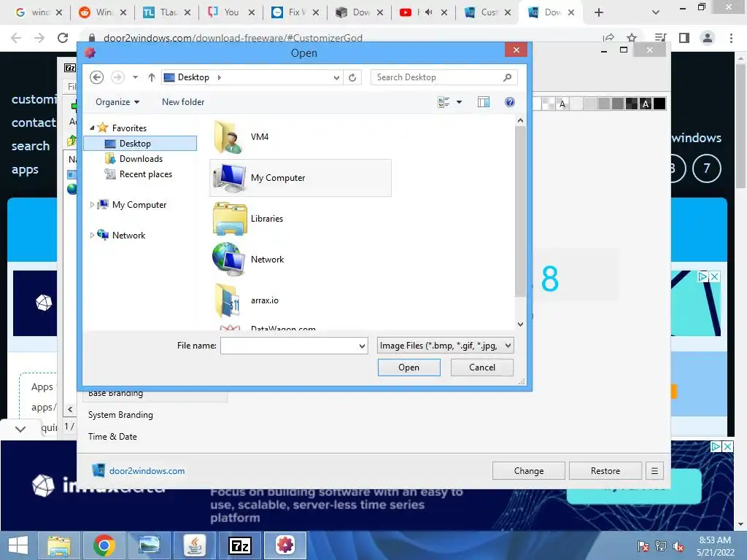The image size is (747, 560).
Task: Open the search link on door2windows
Action: (31, 146)
